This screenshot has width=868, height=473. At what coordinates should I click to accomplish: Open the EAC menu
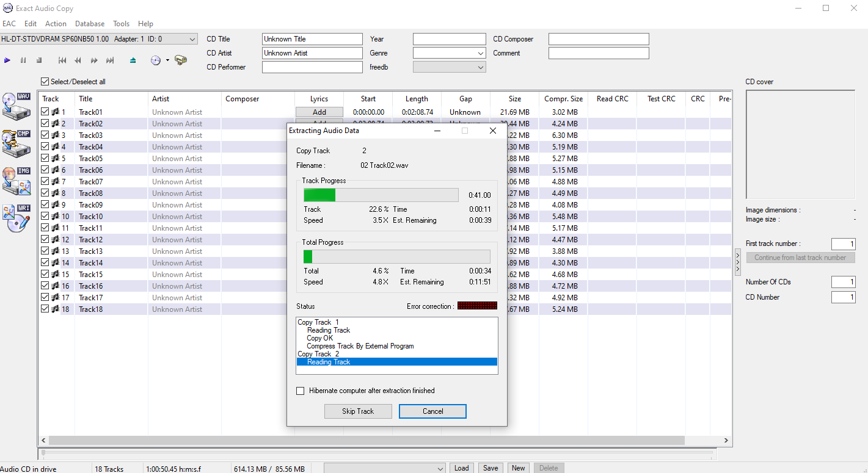point(9,24)
